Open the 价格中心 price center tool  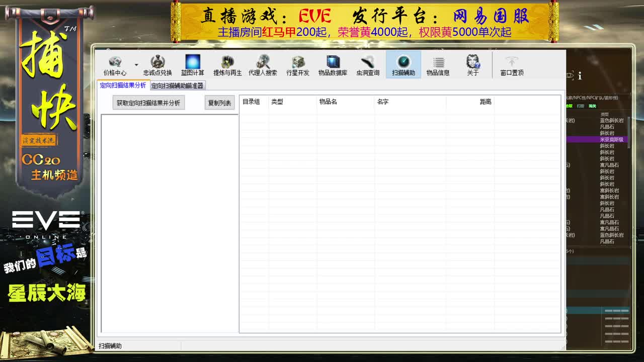(115, 65)
